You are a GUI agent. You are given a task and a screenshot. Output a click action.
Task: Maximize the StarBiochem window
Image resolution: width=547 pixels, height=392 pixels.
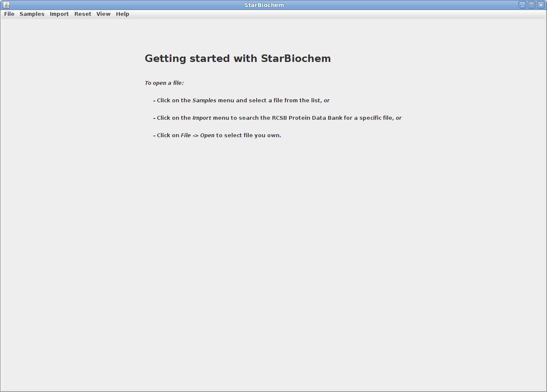(532, 5)
